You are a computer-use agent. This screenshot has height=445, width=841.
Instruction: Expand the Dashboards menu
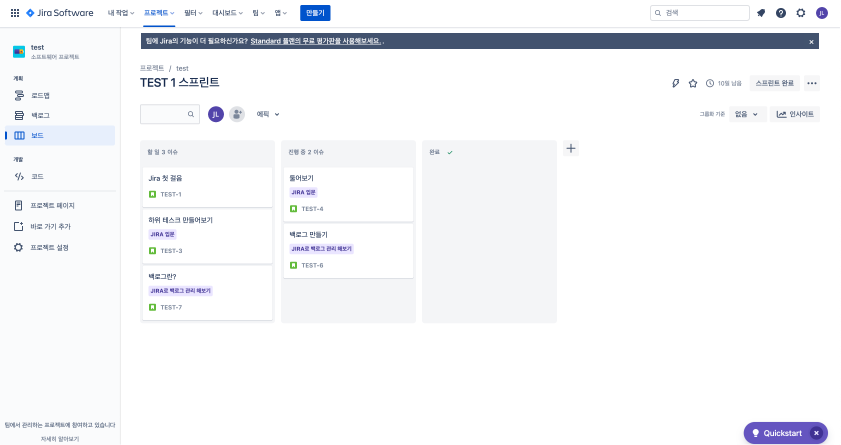click(x=227, y=13)
